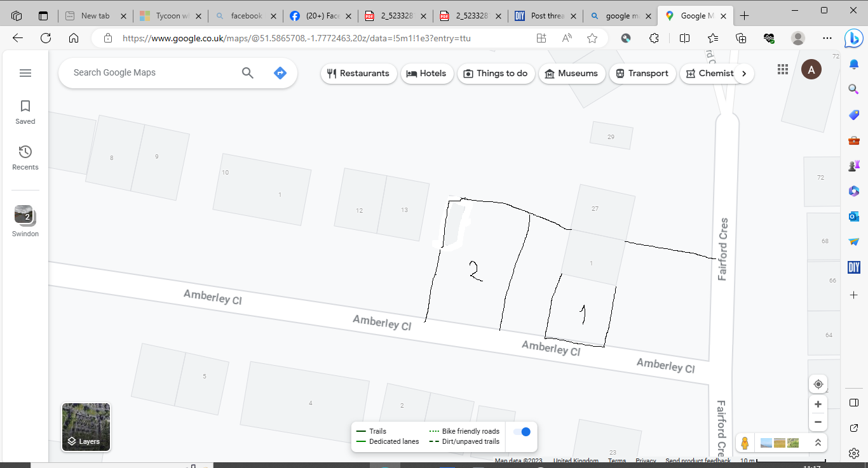The image size is (868, 468).
Task: Open the Google Maps hamburger menu
Action: (x=25, y=73)
